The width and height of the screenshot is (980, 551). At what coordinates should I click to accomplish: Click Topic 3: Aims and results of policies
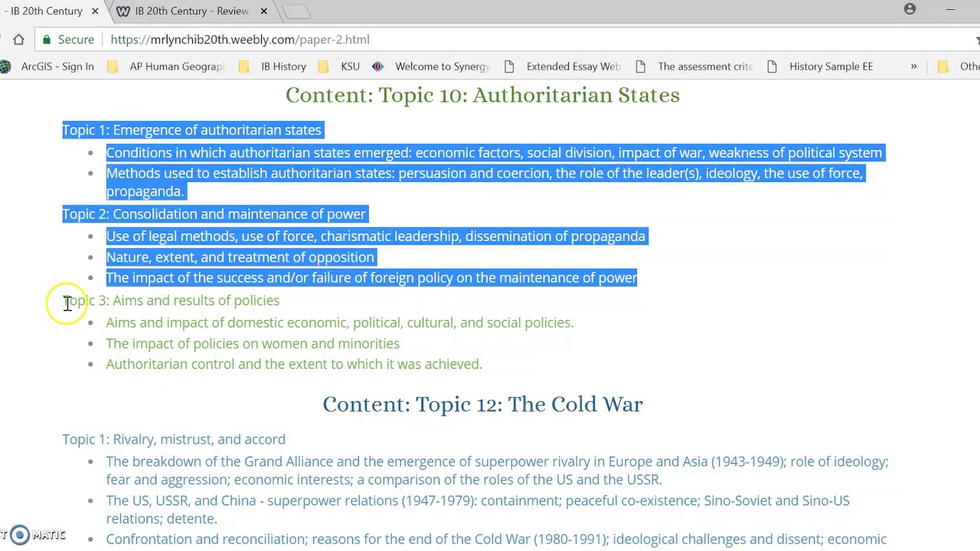click(x=171, y=301)
